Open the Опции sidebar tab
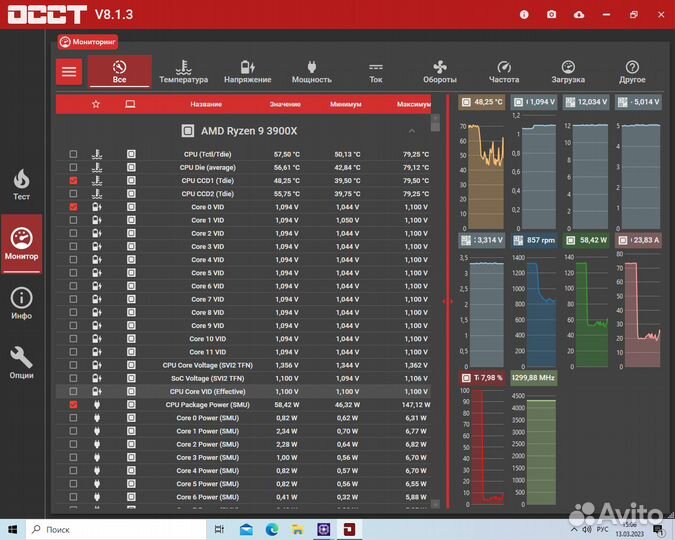This screenshot has height=540, width=675. [21, 362]
